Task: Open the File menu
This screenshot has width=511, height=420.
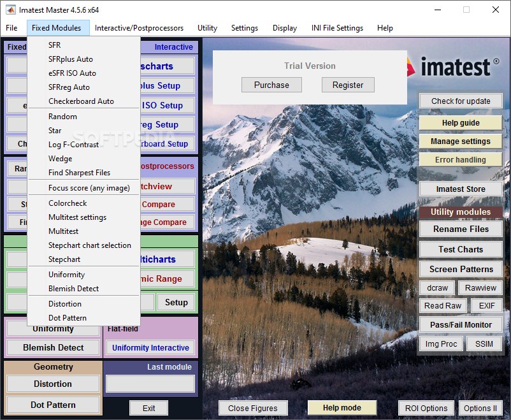Action: pyautogui.click(x=11, y=28)
